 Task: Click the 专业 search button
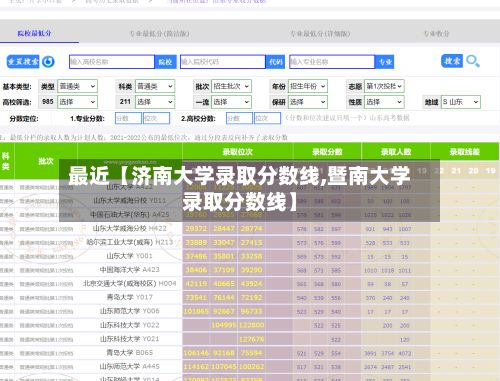(x=384, y=62)
